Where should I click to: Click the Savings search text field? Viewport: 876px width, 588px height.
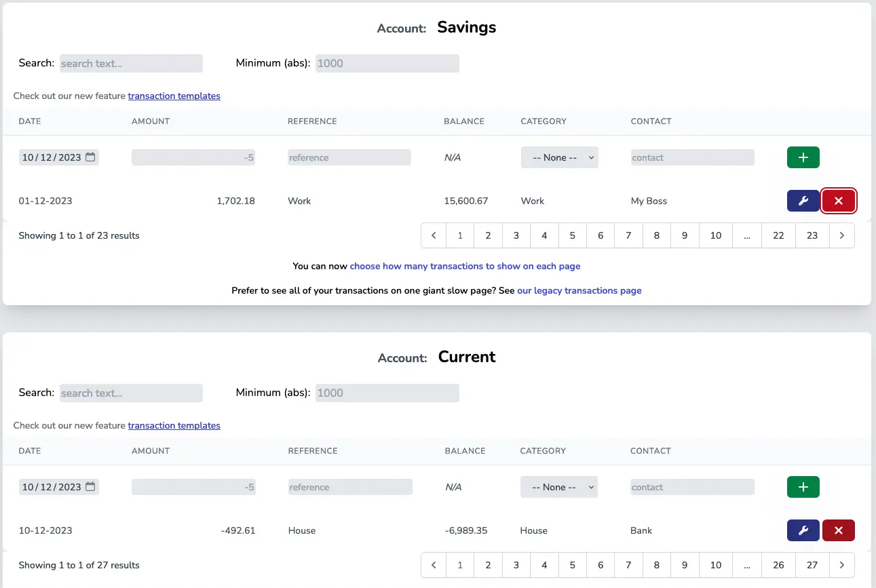coord(131,63)
